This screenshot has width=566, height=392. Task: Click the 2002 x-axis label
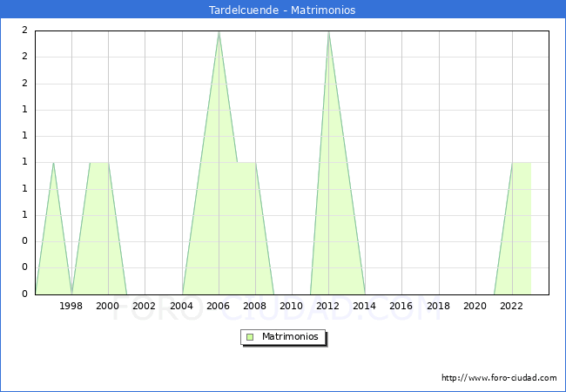(144, 306)
